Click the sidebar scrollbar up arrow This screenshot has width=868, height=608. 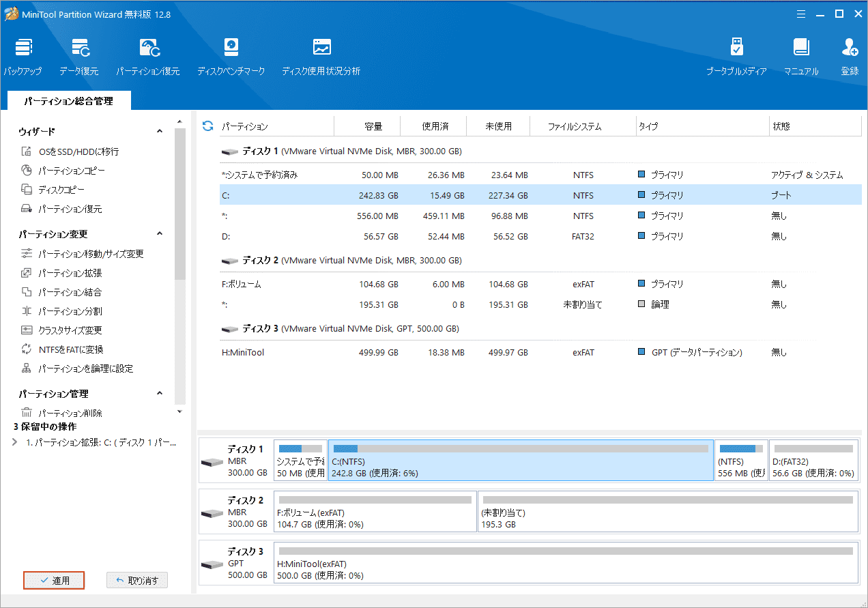[180, 123]
